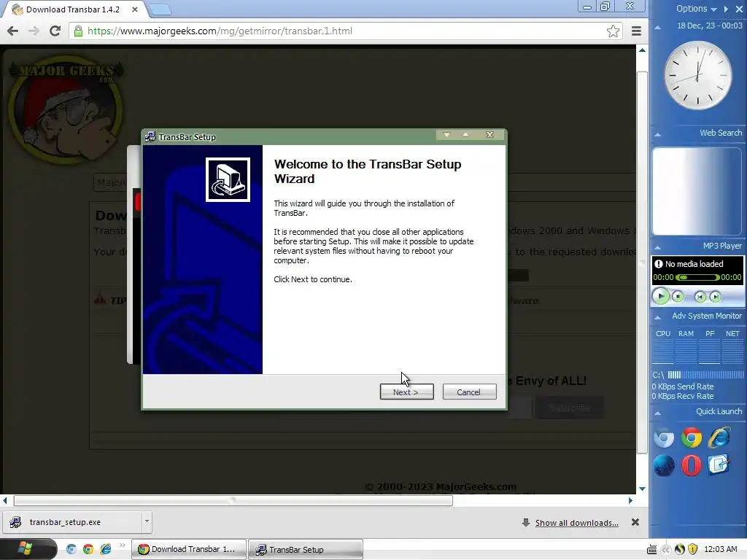Click the NET monitor graph
The width and height of the screenshot is (747, 560).
[x=732, y=351]
